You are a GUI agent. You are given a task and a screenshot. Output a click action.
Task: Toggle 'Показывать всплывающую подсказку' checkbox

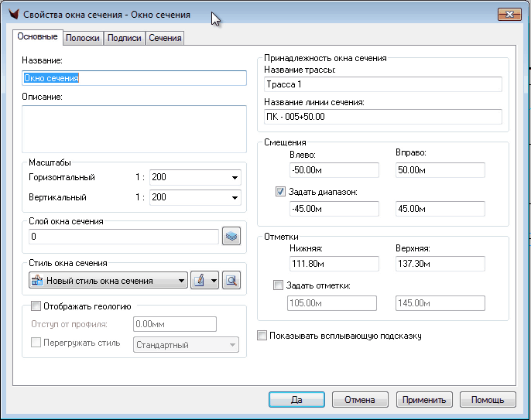coord(262,336)
